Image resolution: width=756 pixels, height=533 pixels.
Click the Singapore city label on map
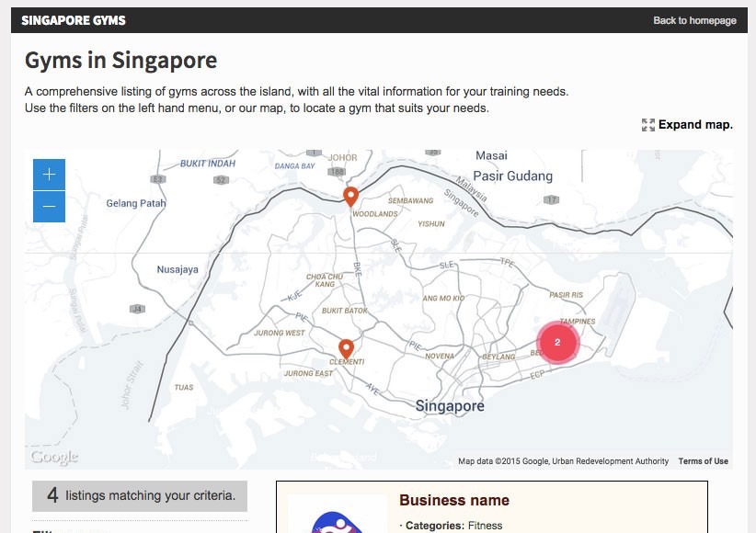point(450,406)
